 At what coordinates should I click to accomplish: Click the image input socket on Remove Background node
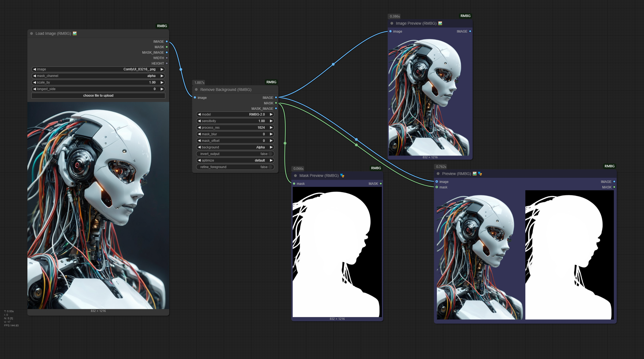(x=195, y=98)
